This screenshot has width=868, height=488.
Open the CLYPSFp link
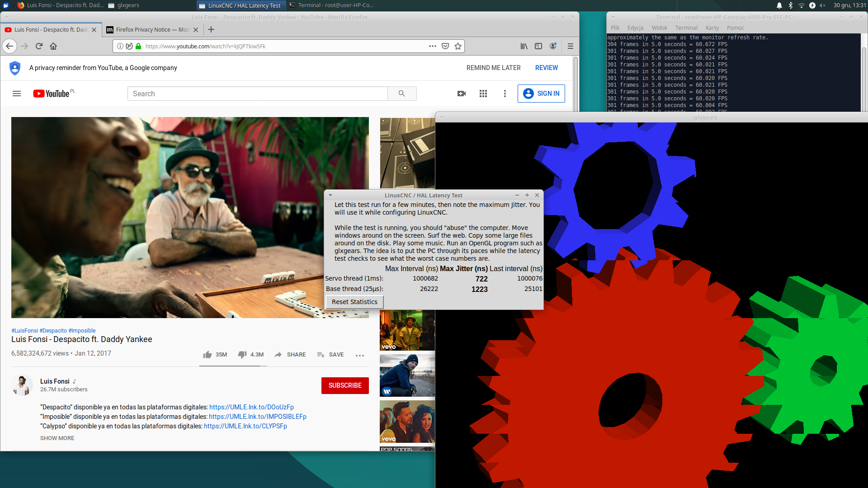245,426
